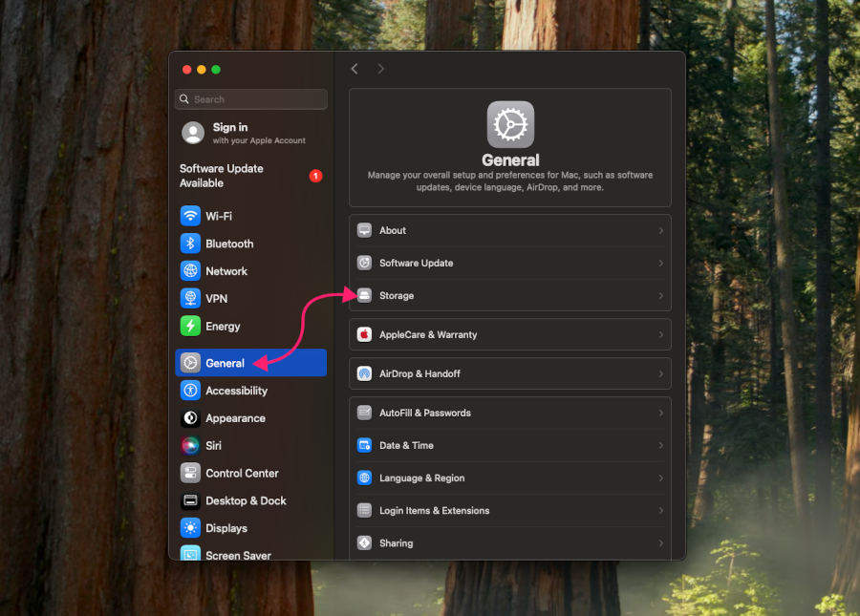Click the large General gear icon
The width and height of the screenshot is (860, 616).
pos(510,124)
